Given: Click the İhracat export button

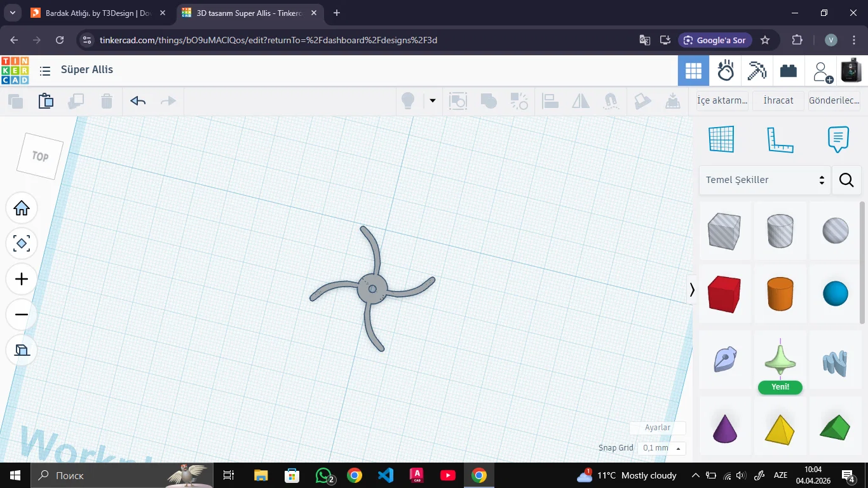Looking at the screenshot, I should point(778,100).
